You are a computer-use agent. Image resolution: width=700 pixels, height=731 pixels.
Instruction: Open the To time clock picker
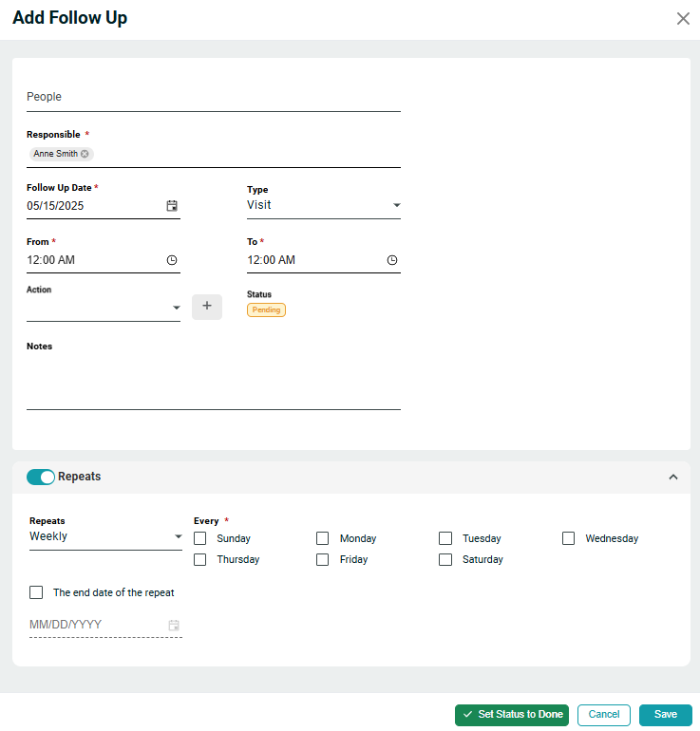pos(392,260)
